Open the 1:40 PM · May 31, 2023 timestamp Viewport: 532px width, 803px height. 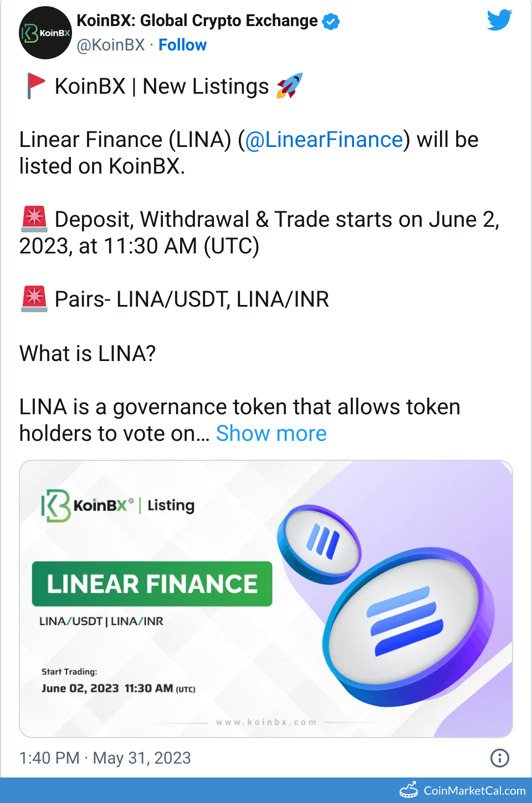click(105, 758)
